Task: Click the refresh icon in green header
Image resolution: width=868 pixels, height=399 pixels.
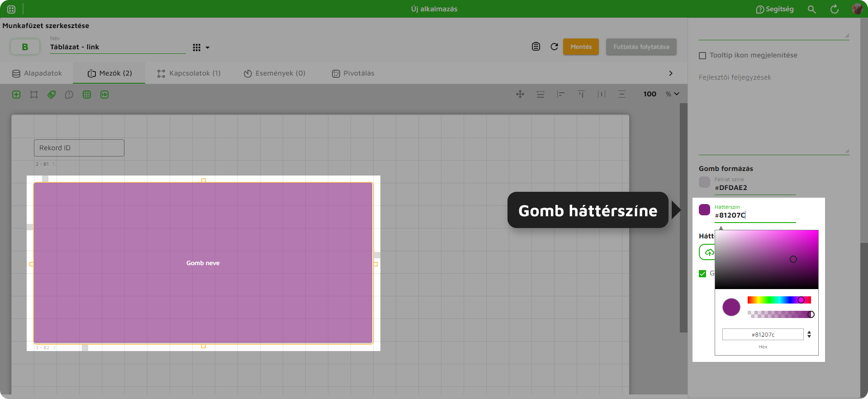Action: coord(835,9)
